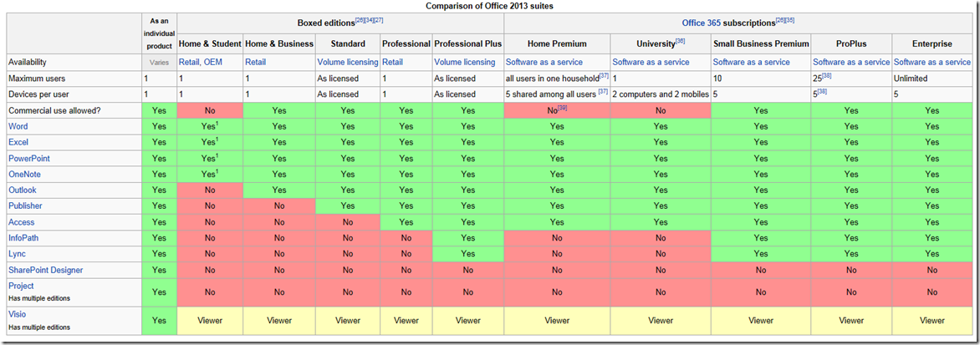Viewport: 980px width, 345px height.
Task: Click footnote [38] beside 25 in ProPlus
Action: (x=828, y=76)
